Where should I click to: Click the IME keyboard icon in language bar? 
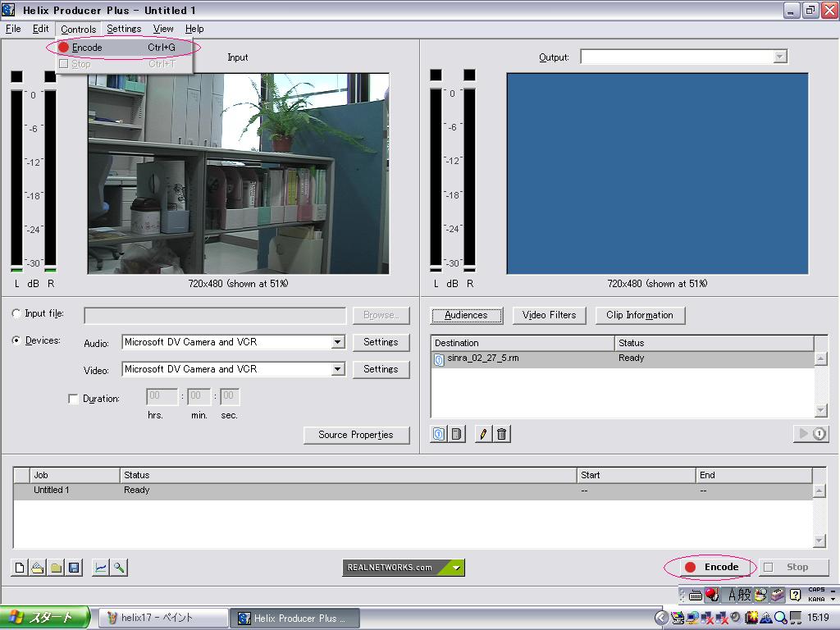[x=696, y=596]
